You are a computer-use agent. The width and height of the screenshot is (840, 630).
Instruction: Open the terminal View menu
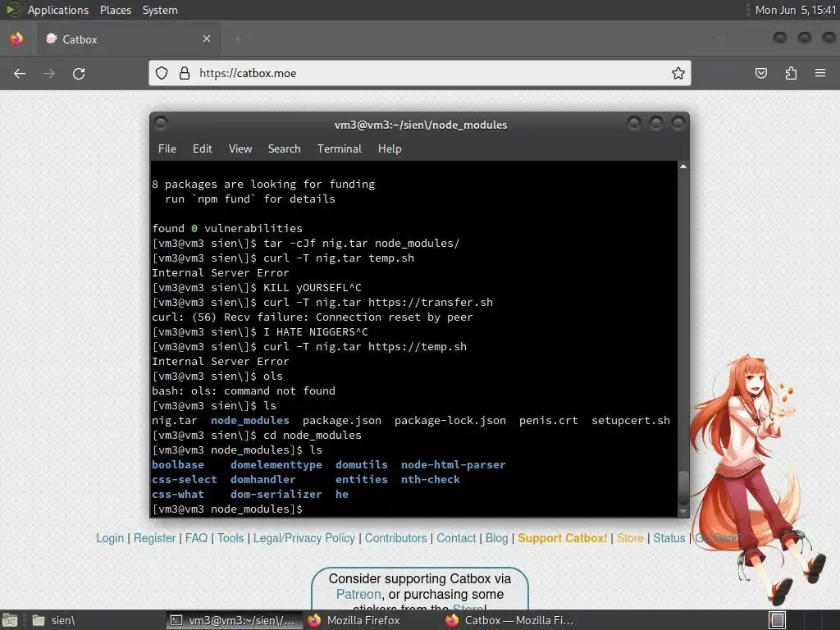(240, 149)
